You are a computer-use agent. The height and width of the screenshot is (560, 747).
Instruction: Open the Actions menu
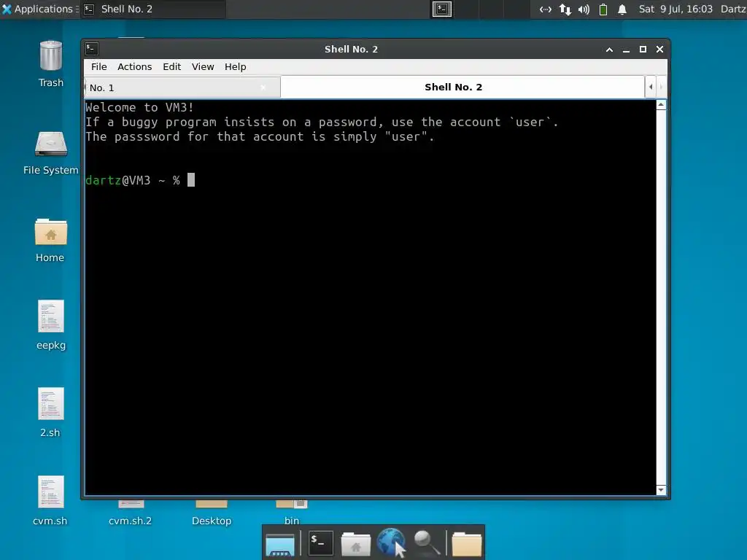135,66
